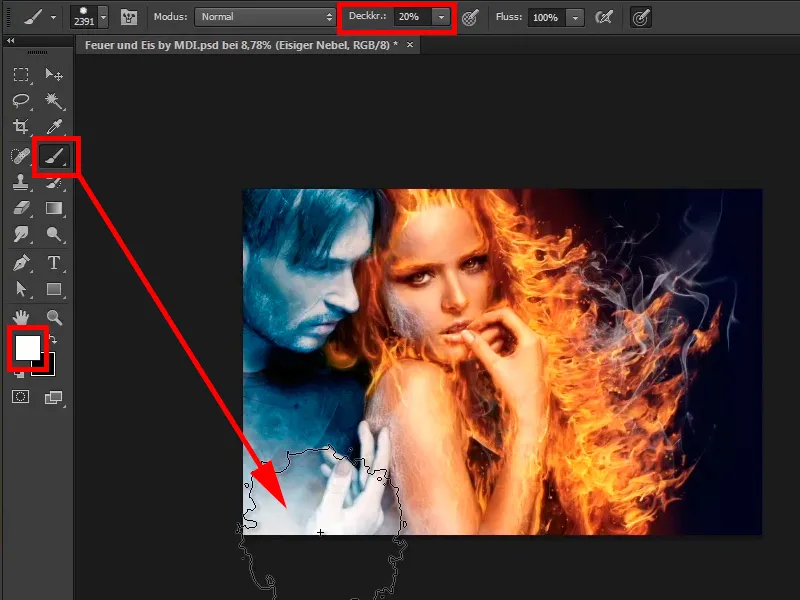Toggle pressure control for opacity
The width and height of the screenshot is (800, 600).
point(470,18)
